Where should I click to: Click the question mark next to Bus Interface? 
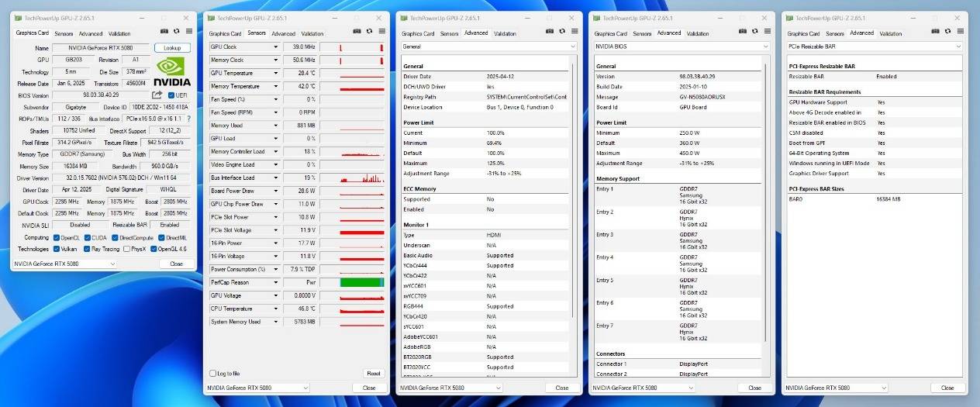pyautogui.click(x=188, y=119)
